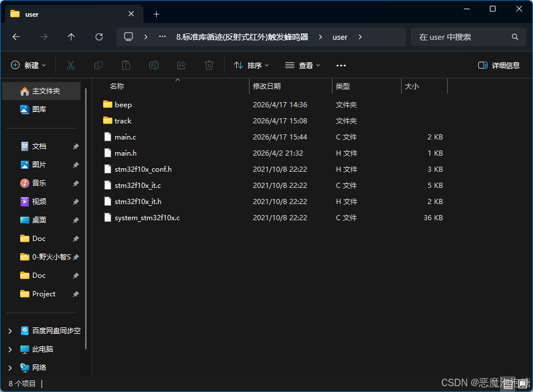The image size is (533, 392).
Task: Click the Cut scissors icon
Action: point(71,65)
